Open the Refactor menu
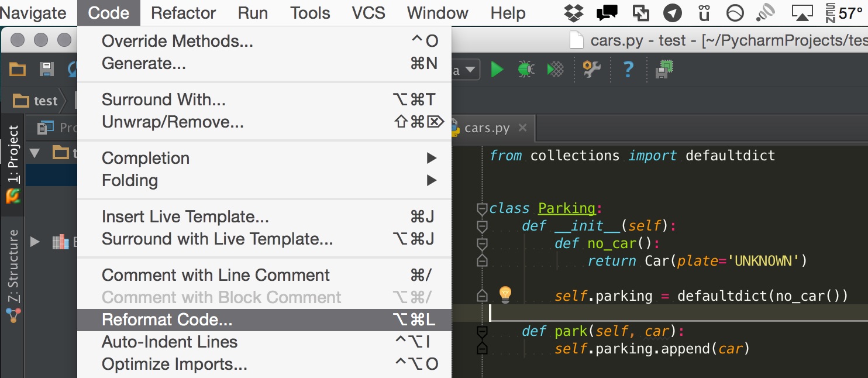Image resolution: width=868 pixels, height=378 pixels. [184, 13]
